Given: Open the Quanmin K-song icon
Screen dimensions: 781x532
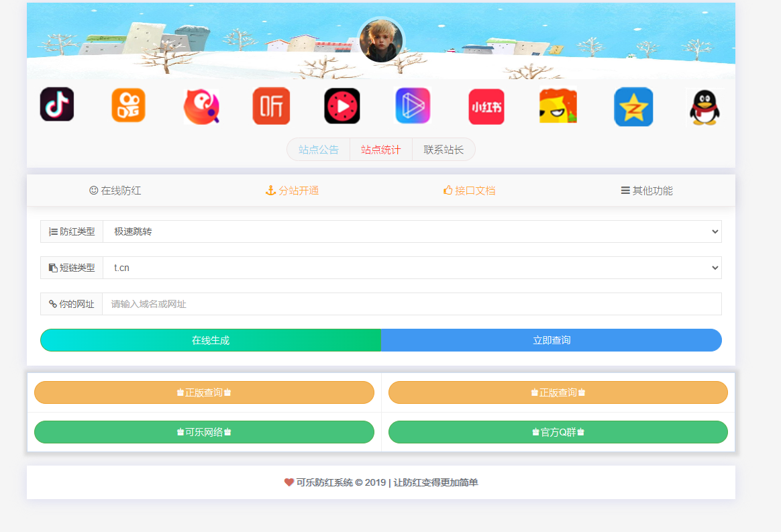Looking at the screenshot, I should point(201,106).
